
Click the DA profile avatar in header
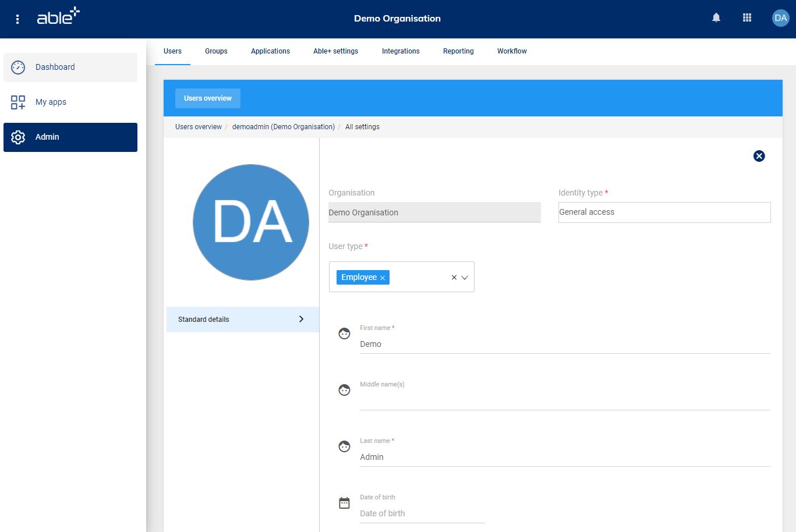(780, 18)
